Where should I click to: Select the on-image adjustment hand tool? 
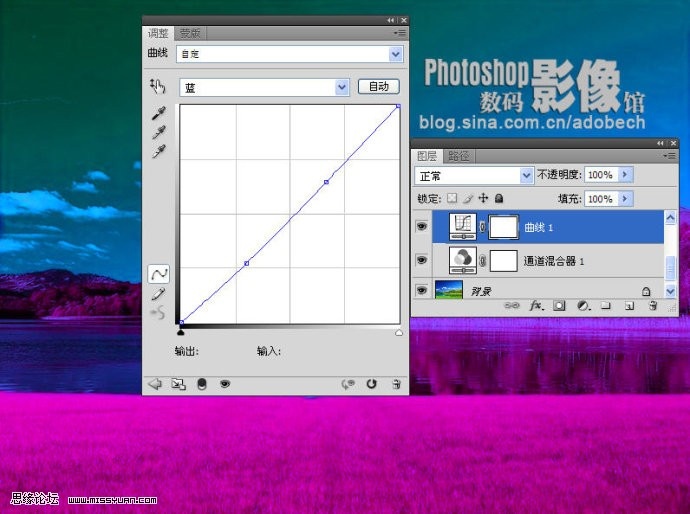(x=158, y=86)
